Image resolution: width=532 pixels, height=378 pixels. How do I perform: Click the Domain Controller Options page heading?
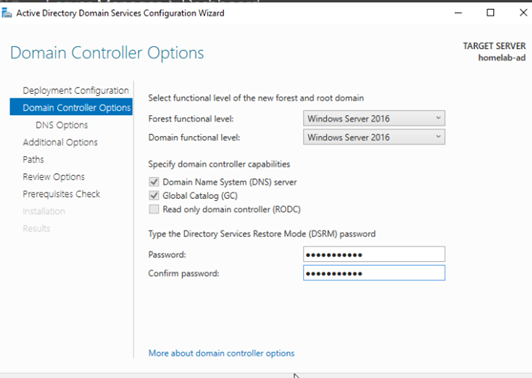pyautogui.click(x=107, y=53)
